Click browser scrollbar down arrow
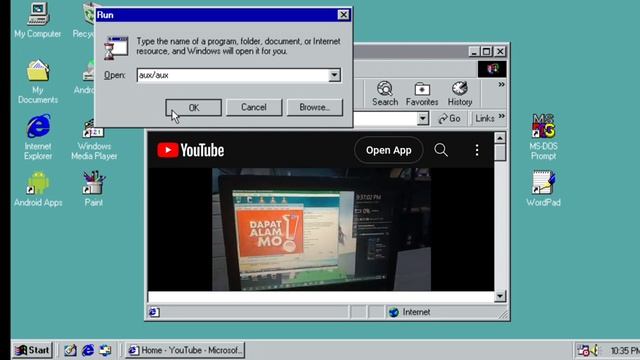640x360 pixels. [x=500, y=296]
